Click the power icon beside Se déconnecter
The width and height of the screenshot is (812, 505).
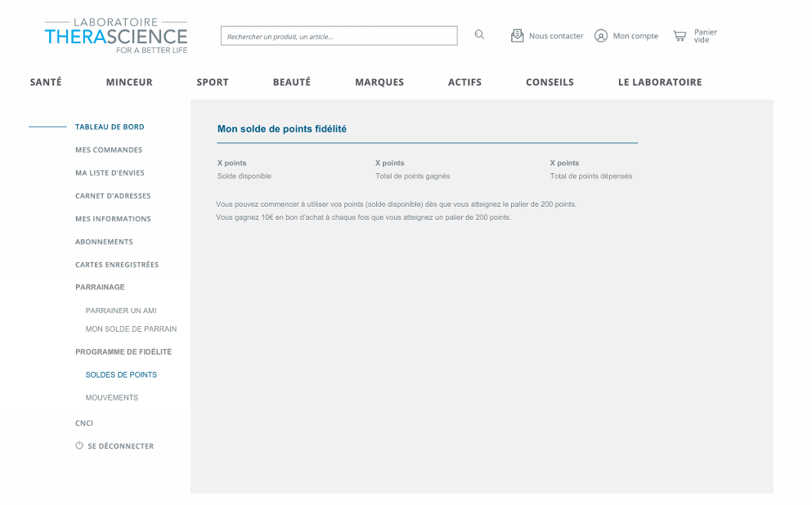79,446
